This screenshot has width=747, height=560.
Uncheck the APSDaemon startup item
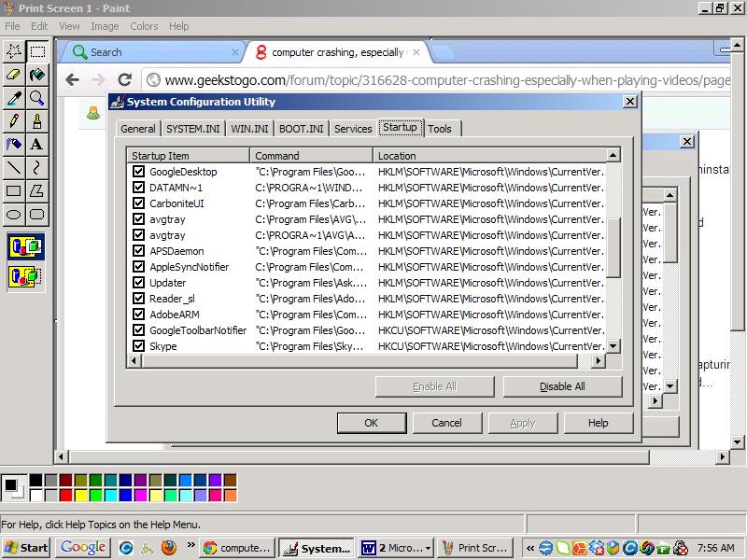pyautogui.click(x=138, y=250)
